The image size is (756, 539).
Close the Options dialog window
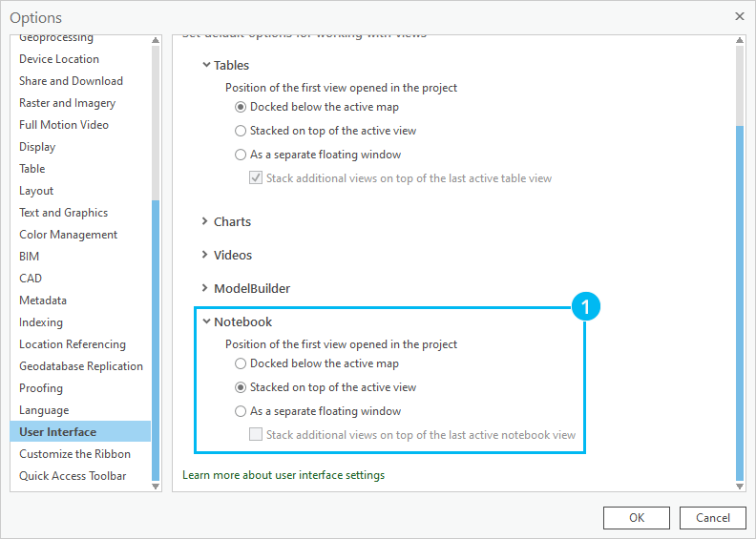click(739, 16)
